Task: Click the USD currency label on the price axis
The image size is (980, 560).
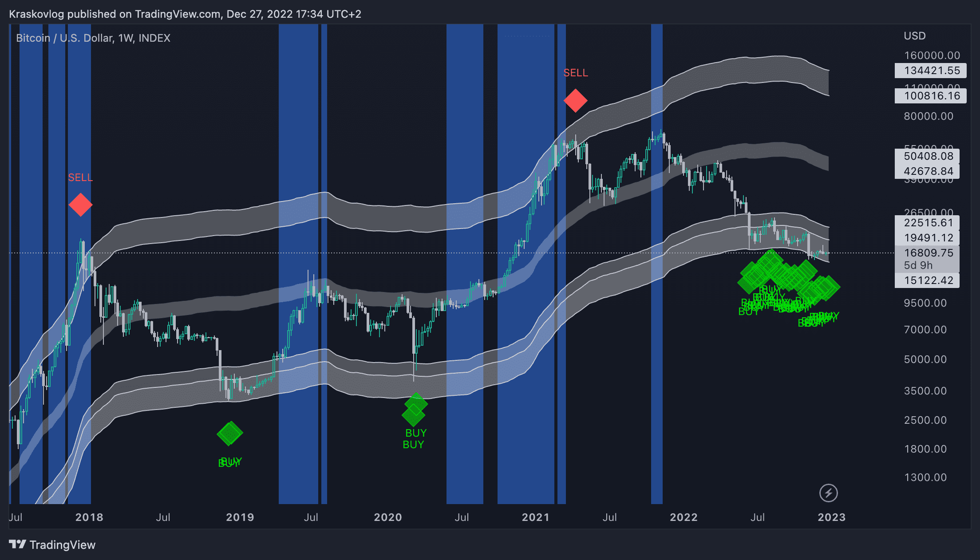Action: (x=915, y=36)
